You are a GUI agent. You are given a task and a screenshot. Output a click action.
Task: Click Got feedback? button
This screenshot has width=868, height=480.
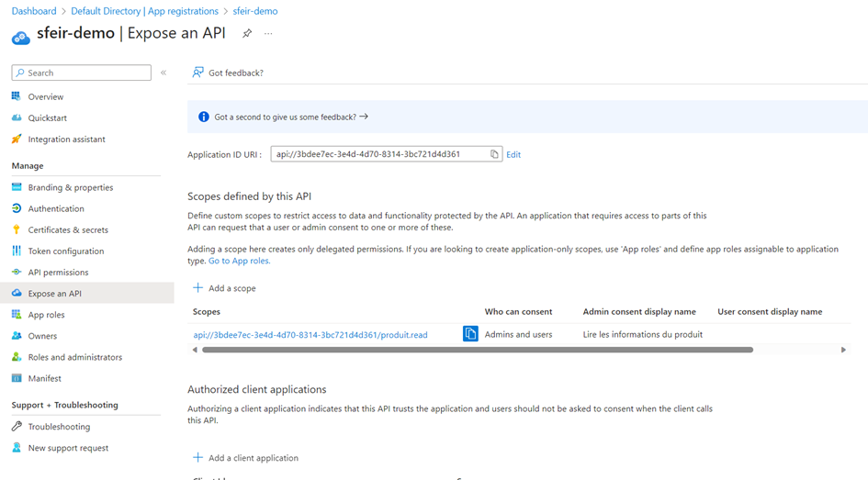click(228, 73)
